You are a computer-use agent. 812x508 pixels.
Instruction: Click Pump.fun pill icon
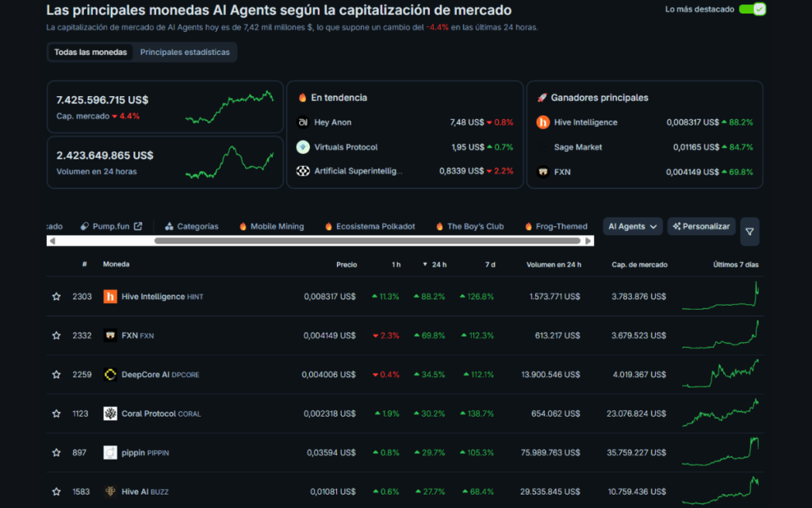[x=84, y=226]
